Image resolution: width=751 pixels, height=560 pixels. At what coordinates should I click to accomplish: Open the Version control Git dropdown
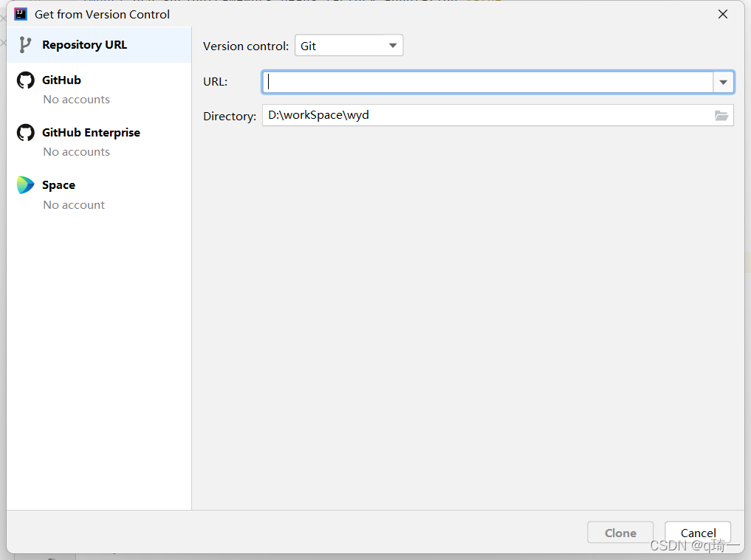[x=349, y=46]
